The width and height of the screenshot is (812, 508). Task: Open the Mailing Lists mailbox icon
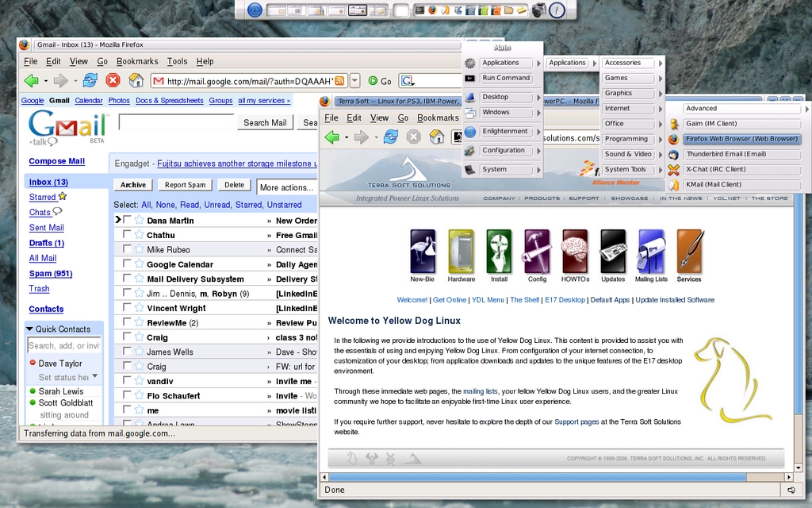[651, 251]
